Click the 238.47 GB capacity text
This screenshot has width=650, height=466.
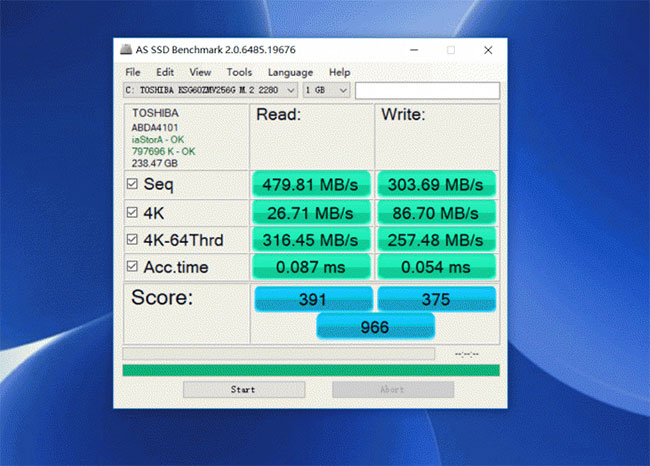[155, 163]
